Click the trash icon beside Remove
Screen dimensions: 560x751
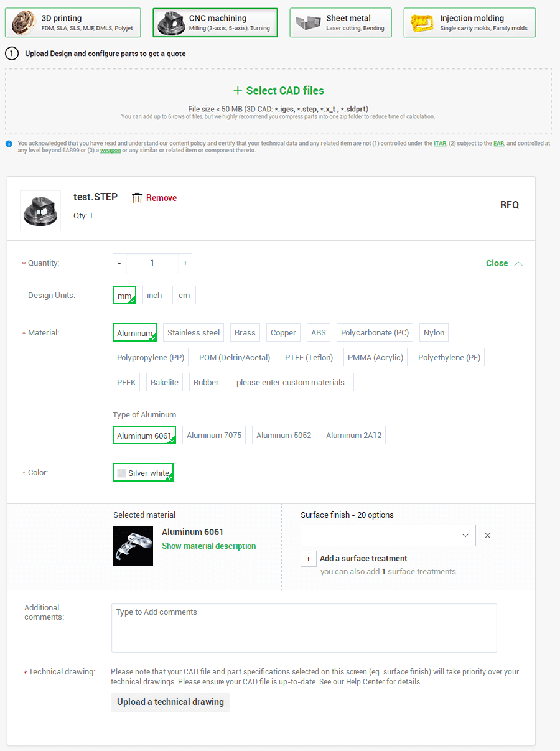(137, 198)
